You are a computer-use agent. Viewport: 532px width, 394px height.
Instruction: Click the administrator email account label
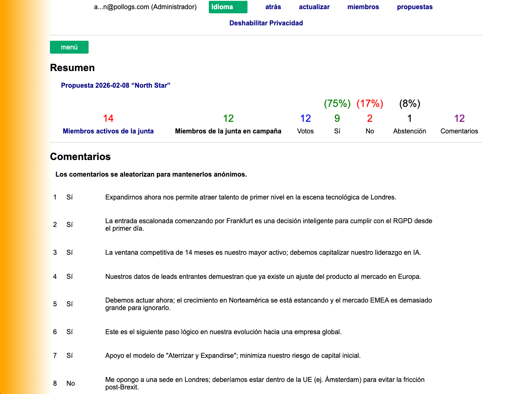pyautogui.click(x=145, y=7)
